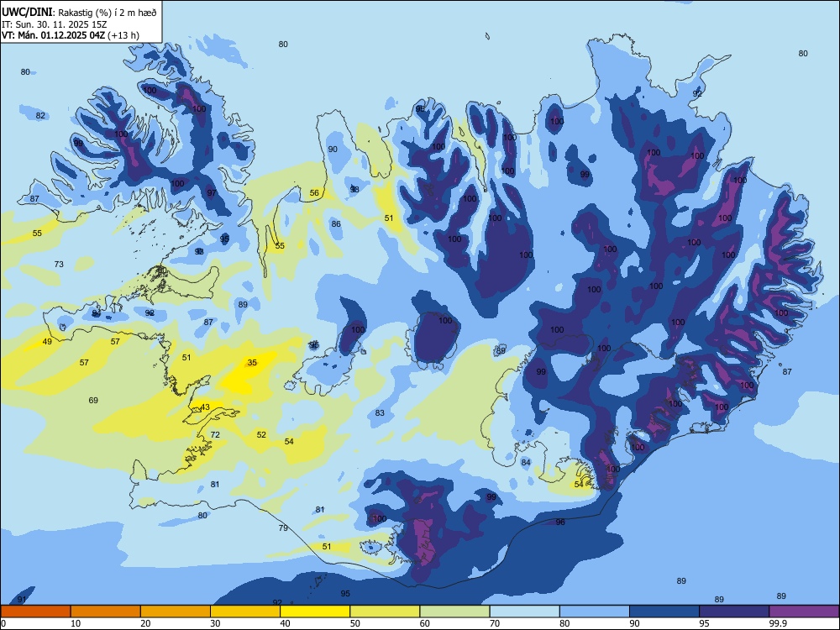Click the humidity value '84' on the map
Screen dimensions: 840x630
[526, 462]
